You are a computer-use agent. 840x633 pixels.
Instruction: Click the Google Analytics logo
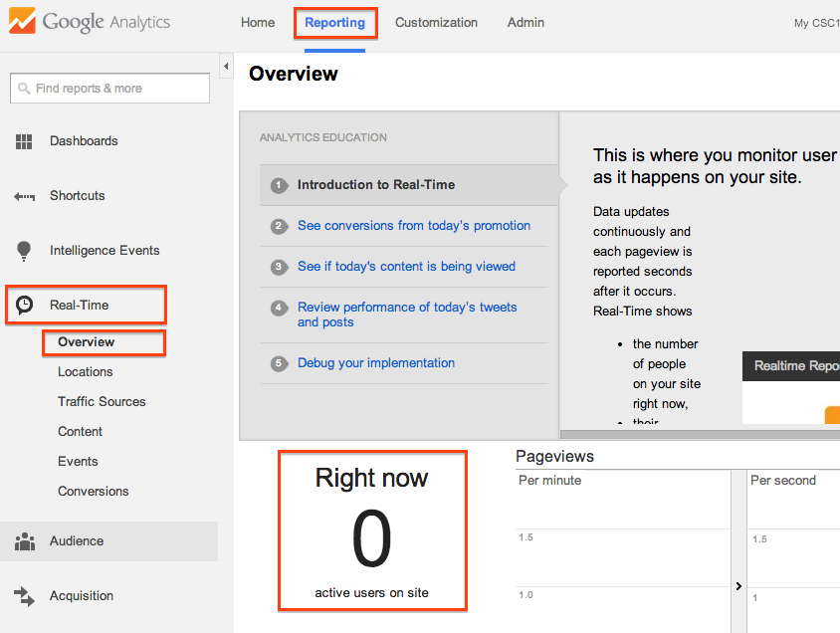pos(90,22)
